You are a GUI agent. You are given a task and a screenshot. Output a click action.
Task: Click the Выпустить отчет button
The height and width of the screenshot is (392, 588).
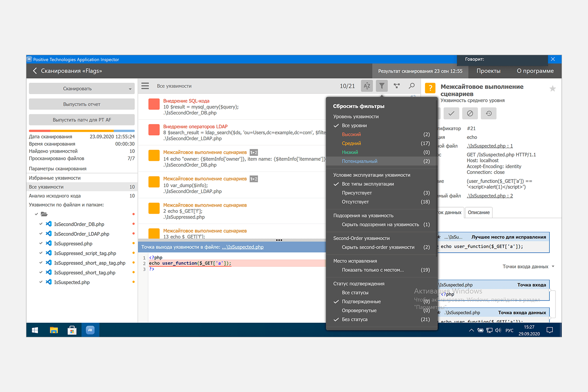click(x=82, y=104)
